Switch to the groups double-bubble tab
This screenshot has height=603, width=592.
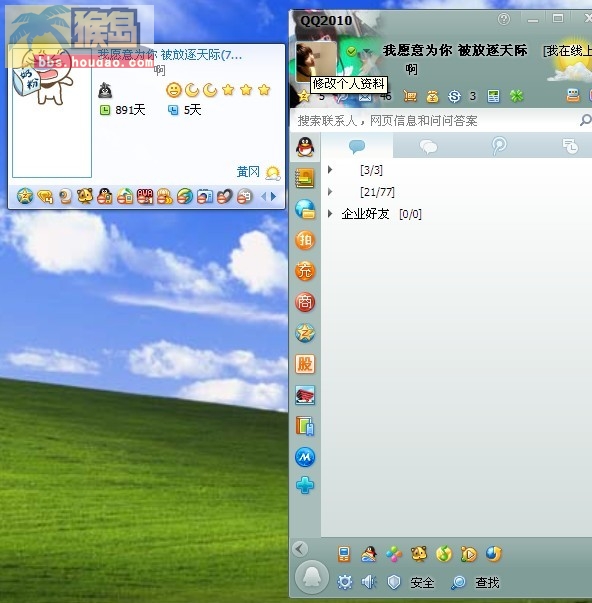coord(428,146)
